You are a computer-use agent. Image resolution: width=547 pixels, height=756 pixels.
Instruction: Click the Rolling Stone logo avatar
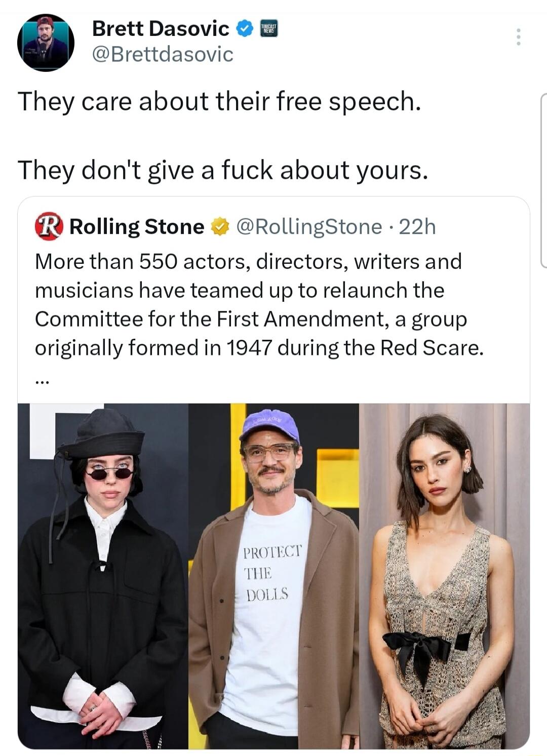click(x=49, y=226)
